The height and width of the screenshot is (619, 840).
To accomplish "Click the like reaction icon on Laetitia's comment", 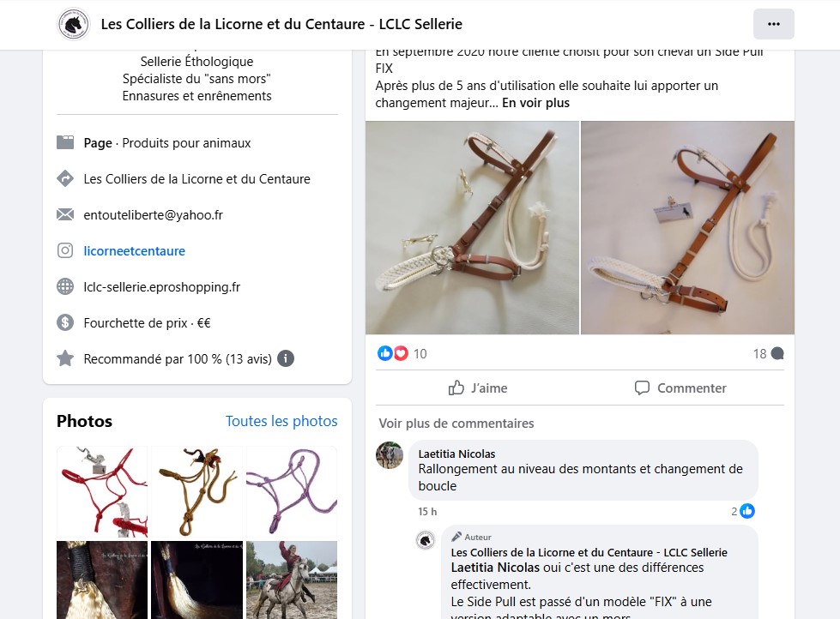I will tap(747, 512).
